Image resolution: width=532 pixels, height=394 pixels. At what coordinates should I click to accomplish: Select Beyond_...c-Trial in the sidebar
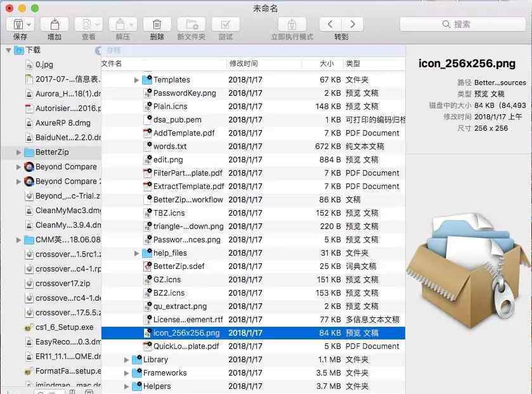click(68, 196)
